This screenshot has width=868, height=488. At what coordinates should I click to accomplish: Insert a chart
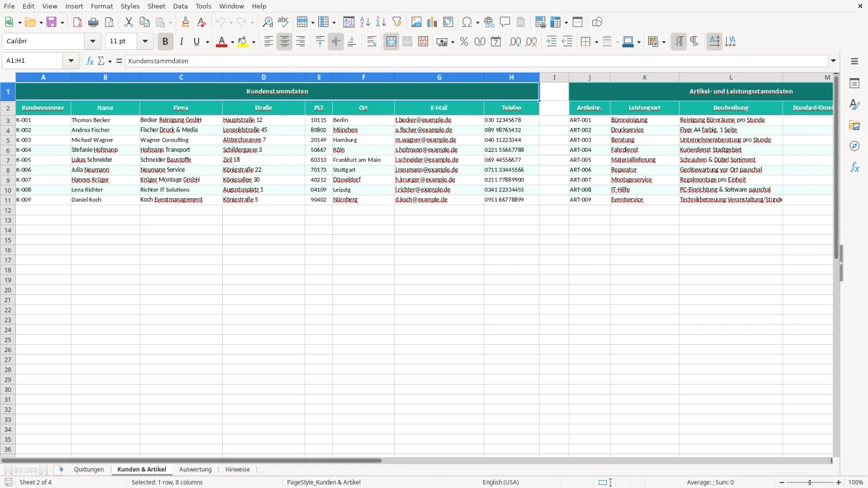click(x=433, y=22)
